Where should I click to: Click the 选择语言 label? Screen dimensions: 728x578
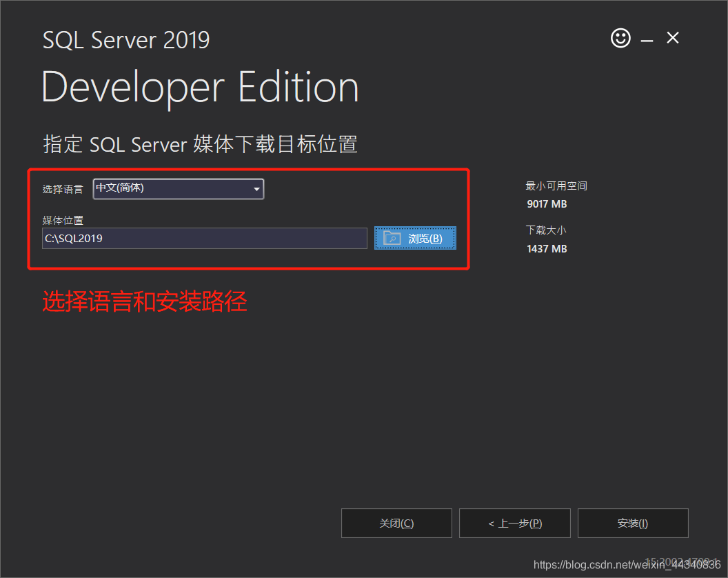coord(63,189)
